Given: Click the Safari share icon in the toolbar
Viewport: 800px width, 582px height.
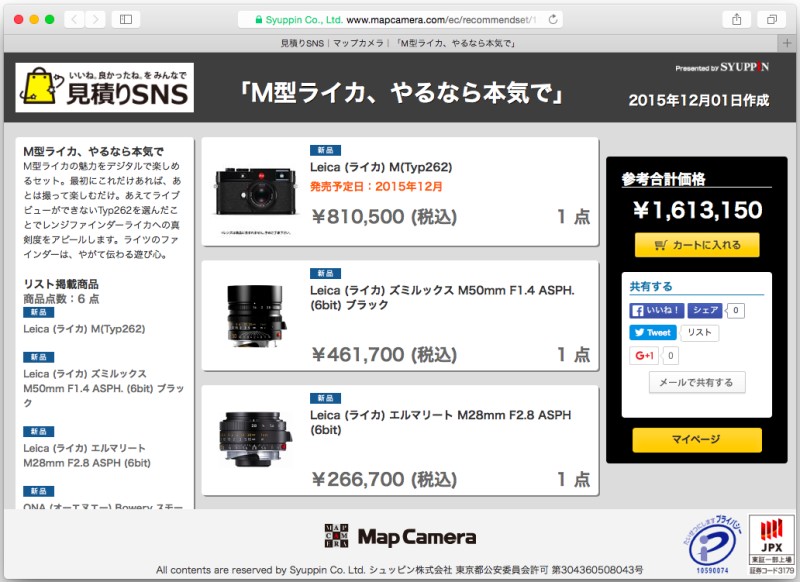Looking at the screenshot, I should [x=735, y=17].
